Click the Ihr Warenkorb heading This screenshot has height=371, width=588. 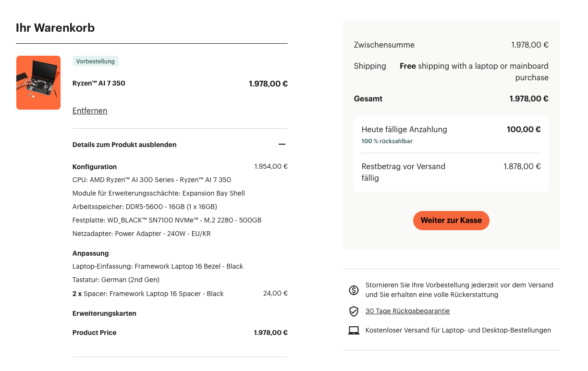pos(55,28)
